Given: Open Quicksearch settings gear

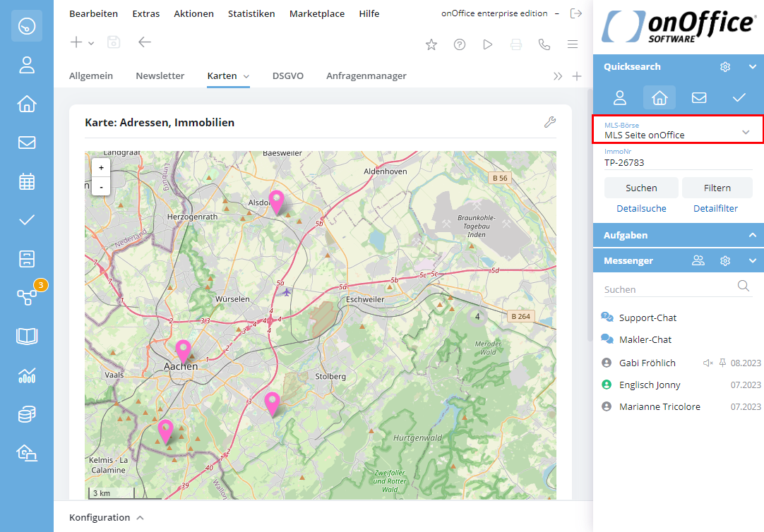Looking at the screenshot, I should pos(725,67).
